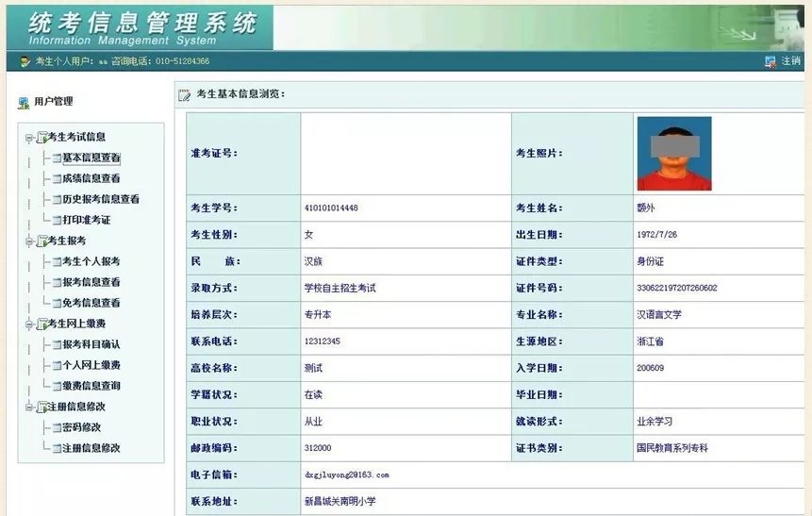
Task: Click the 考生性别 value 女
Action: coord(308,235)
